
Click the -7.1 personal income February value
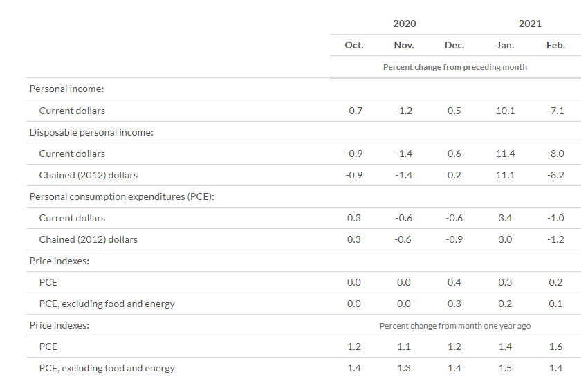tap(555, 111)
